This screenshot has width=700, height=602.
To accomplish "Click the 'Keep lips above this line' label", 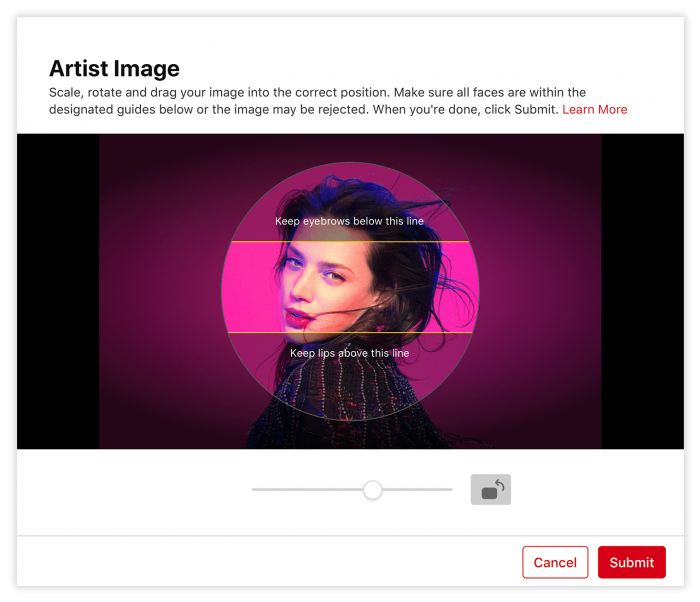I will (x=349, y=353).
